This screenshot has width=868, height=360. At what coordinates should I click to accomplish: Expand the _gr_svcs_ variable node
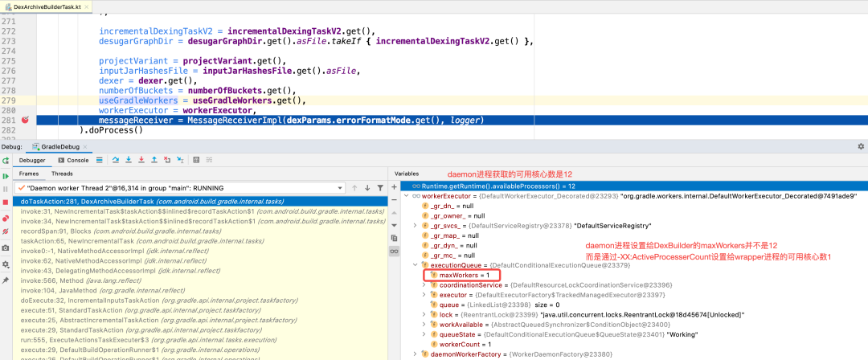pos(415,226)
